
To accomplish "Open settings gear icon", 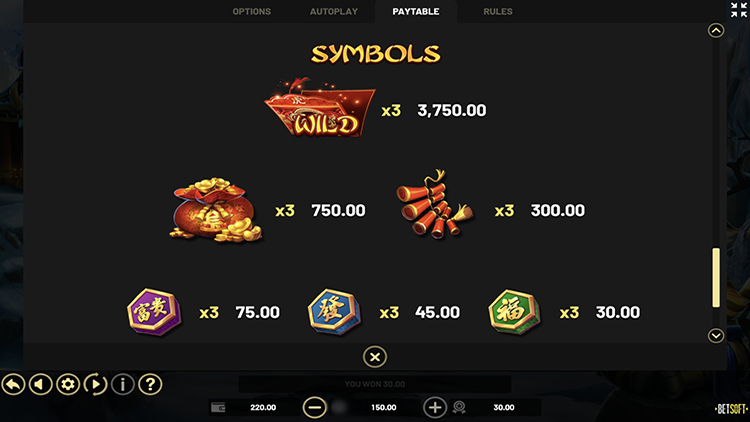I will tap(68, 384).
